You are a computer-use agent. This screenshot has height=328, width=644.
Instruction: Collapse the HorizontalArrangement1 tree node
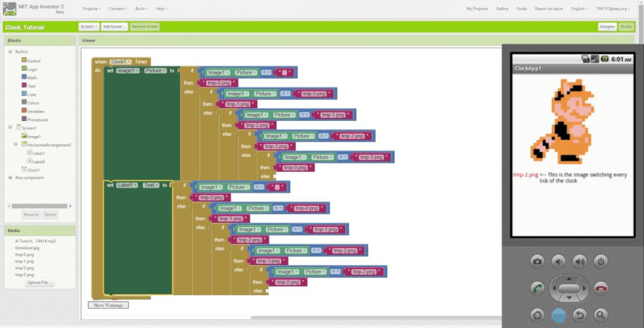[x=16, y=144]
